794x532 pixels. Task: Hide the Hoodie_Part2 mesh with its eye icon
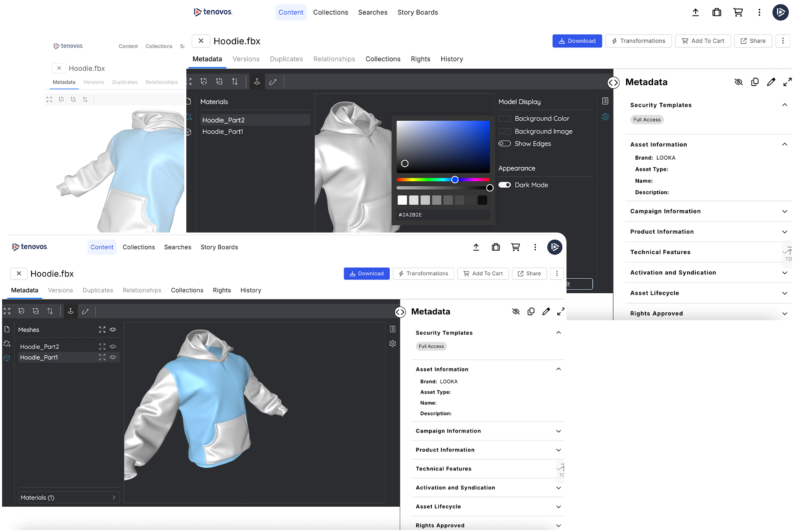[x=113, y=346]
